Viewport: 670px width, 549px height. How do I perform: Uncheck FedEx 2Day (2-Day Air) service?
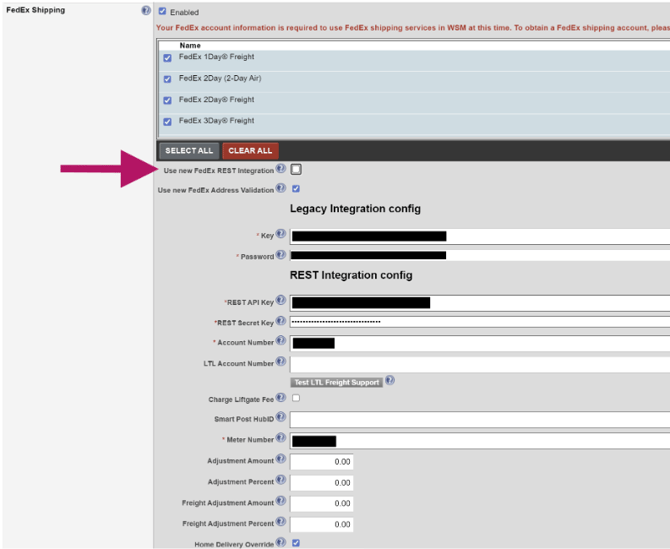point(168,79)
